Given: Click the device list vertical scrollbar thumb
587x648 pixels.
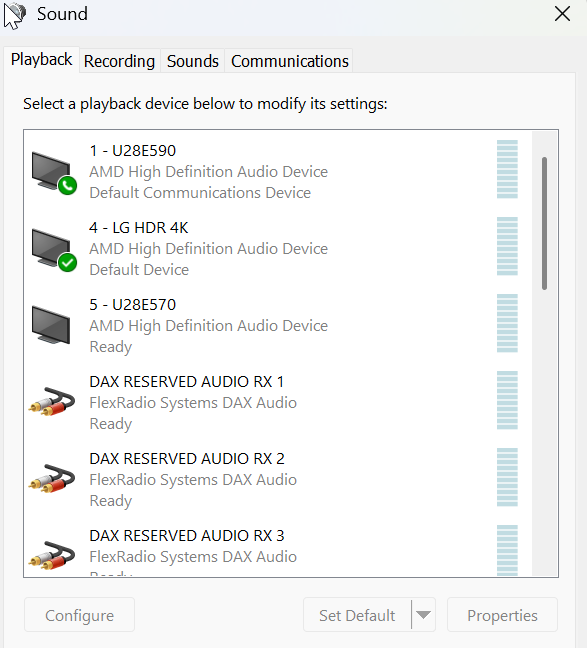Looking at the screenshot, I should pos(544,223).
